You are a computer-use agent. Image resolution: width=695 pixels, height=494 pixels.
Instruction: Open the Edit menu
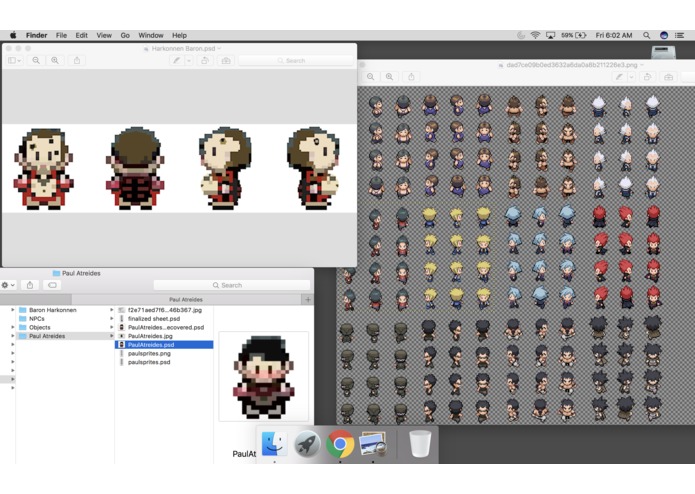pos(82,35)
